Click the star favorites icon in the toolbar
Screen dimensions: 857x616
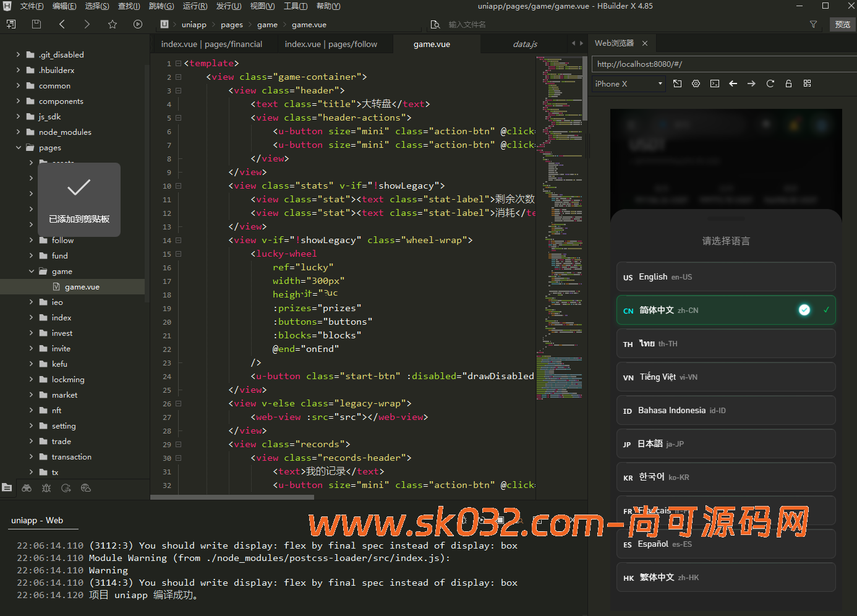[112, 24]
